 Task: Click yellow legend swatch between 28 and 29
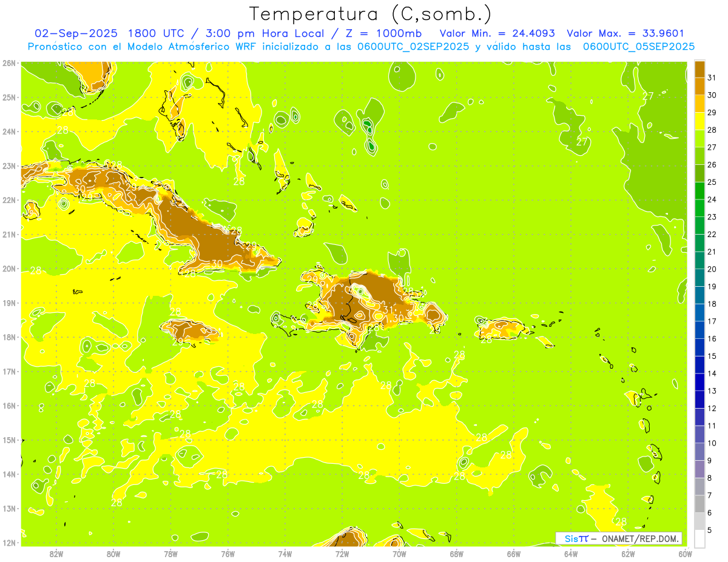699,121
